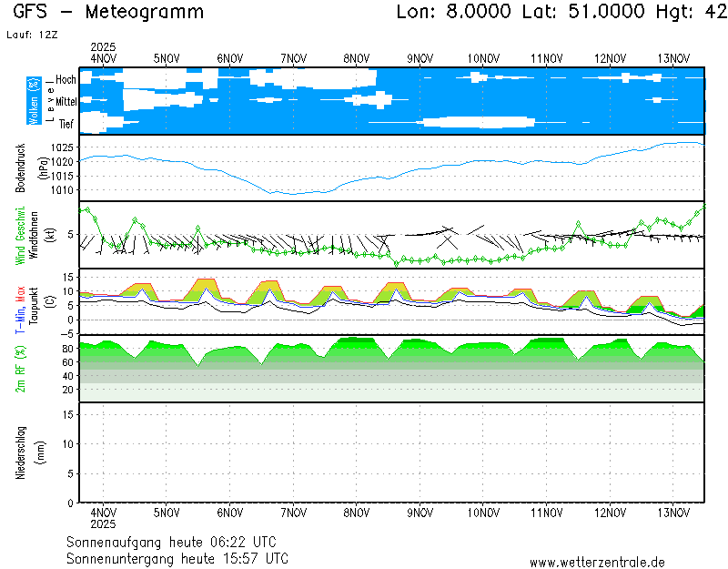The height and width of the screenshot is (569, 728).
Task: Click 5NOV on the bottom date axis
Action: tap(167, 513)
